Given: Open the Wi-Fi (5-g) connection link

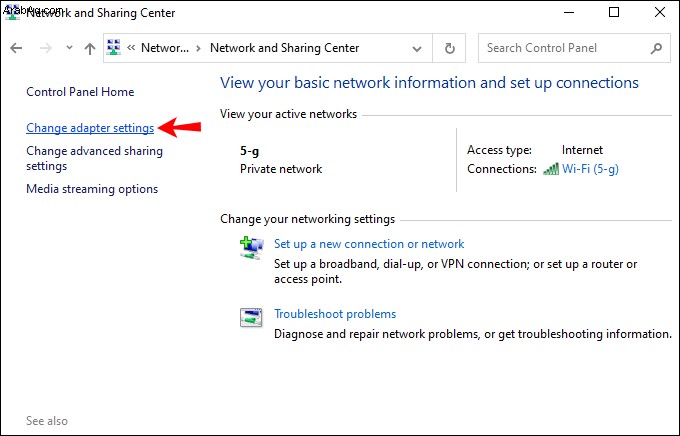Looking at the screenshot, I should click(x=590, y=169).
